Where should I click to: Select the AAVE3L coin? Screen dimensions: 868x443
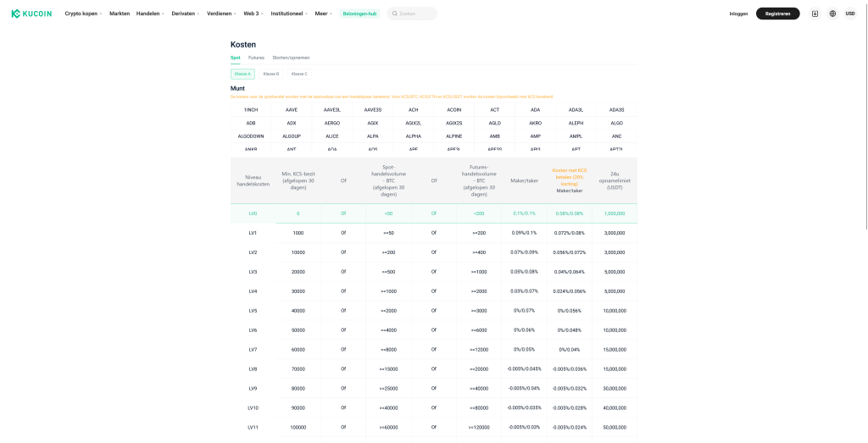point(332,109)
